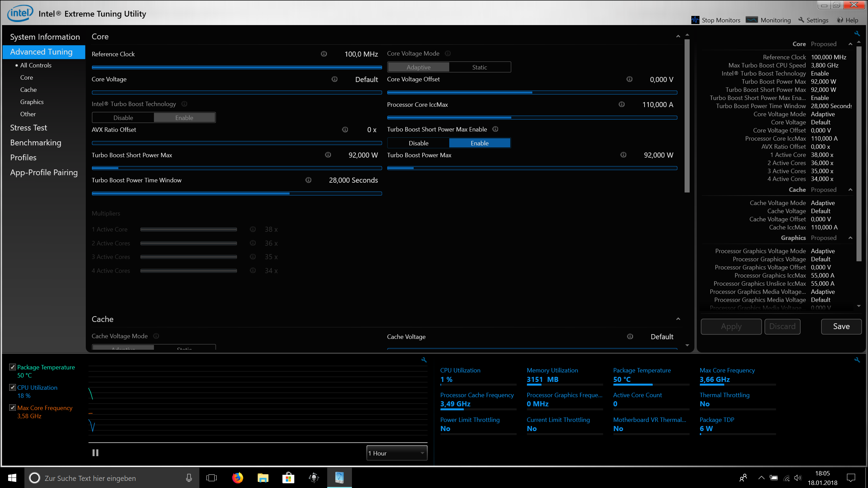The height and width of the screenshot is (488, 868).
Task: Toggle the Max Core Frequency checkbox
Action: click(13, 408)
